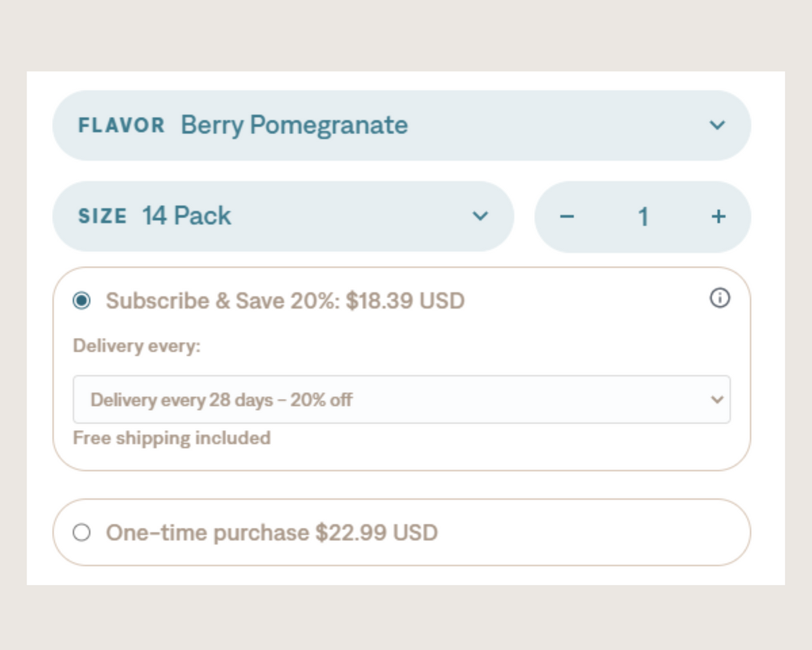Decrease quantity with the minus icon
Viewport: 812px width, 650px height.
click(567, 217)
